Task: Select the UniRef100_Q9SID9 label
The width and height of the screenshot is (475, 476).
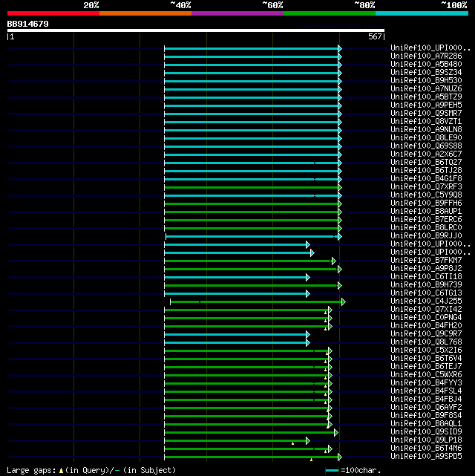Action: point(426,432)
